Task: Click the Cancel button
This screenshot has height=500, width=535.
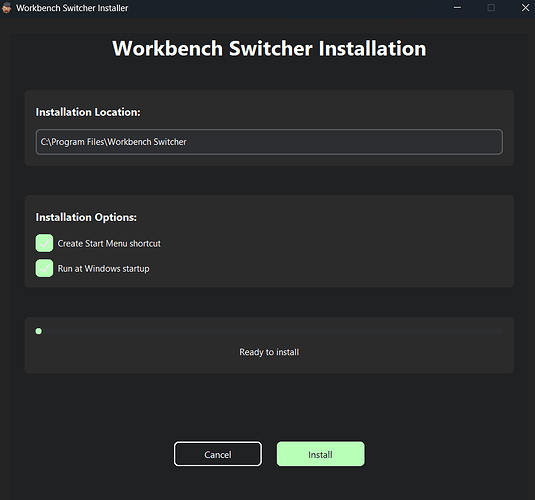Action: (218, 454)
